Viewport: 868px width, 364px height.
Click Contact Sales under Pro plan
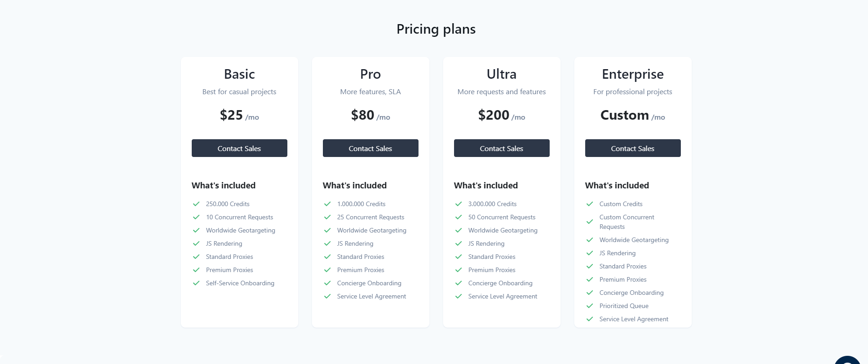(x=370, y=148)
